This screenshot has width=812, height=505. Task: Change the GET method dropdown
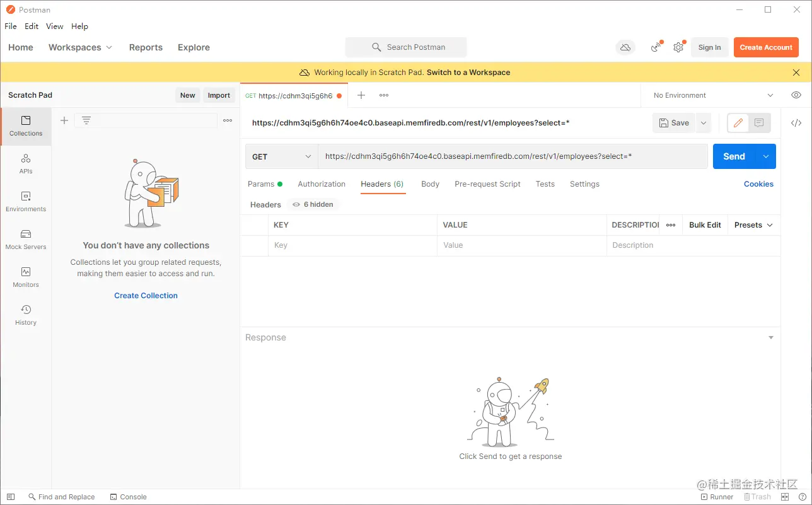pos(282,156)
